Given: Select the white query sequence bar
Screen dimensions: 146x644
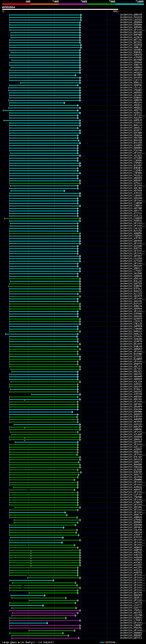Looking at the screenshot, I should (x=60, y=10).
